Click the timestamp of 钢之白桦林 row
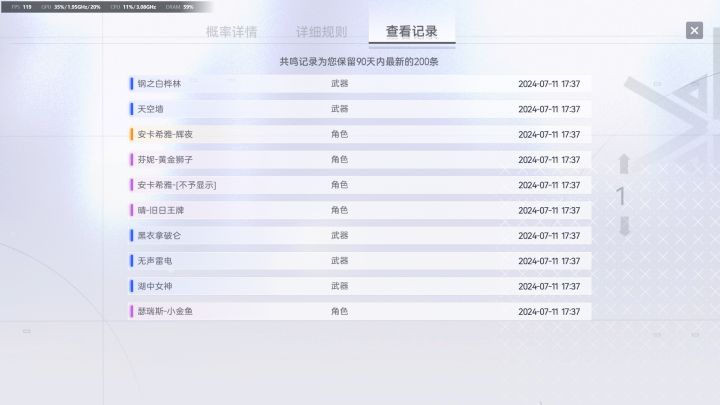The image size is (720, 405). tap(549, 84)
